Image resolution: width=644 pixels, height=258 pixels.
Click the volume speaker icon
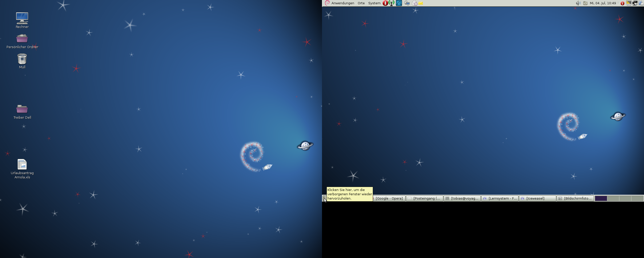[578, 3]
